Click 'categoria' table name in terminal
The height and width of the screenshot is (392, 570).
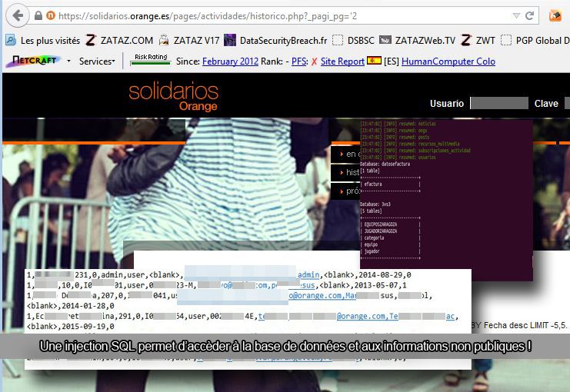[374, 238]
